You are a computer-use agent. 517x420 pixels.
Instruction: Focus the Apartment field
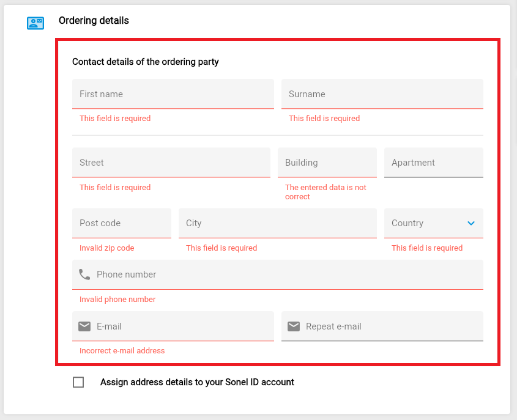tap(433, 163)
